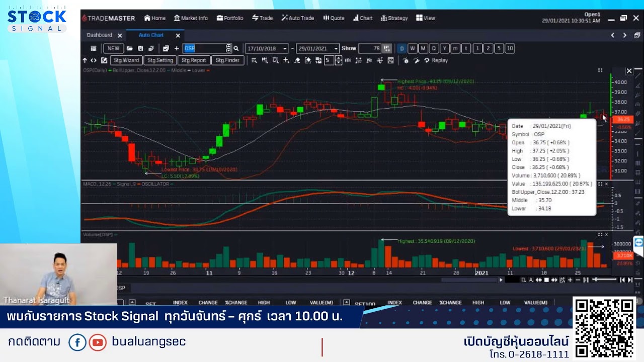Open the Strategy menu
This screenshot has width=644, height=362.
tap(394, 18)
